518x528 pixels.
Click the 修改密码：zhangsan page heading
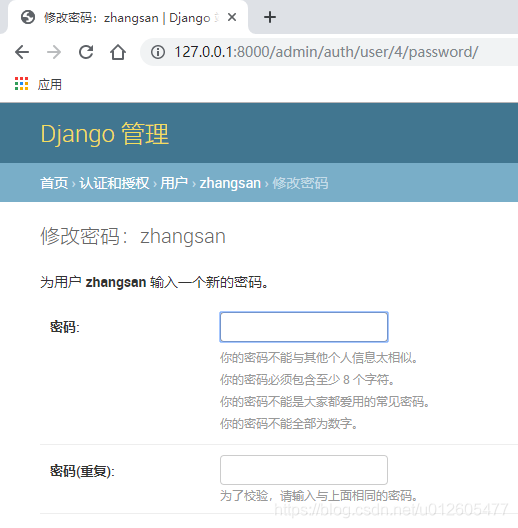click(x=133, y=236)
